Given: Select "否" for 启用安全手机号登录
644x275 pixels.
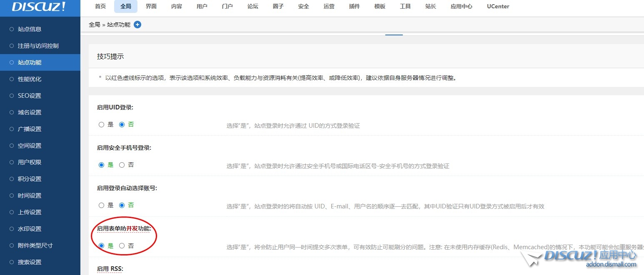Looking at the screenshot, I should click(x=121, y=165).
